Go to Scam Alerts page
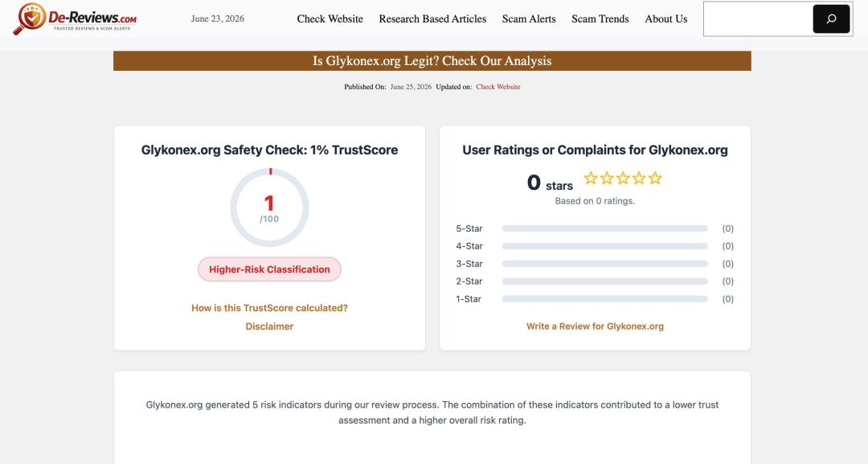The height and width of the screenshot is (464, 868). 529,18
